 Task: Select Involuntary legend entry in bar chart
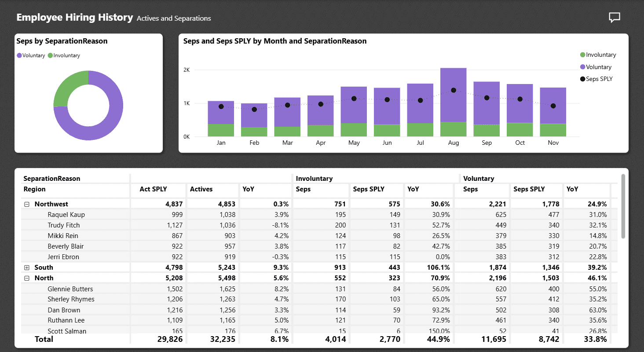pyautogui.click(x=598, y=55)
